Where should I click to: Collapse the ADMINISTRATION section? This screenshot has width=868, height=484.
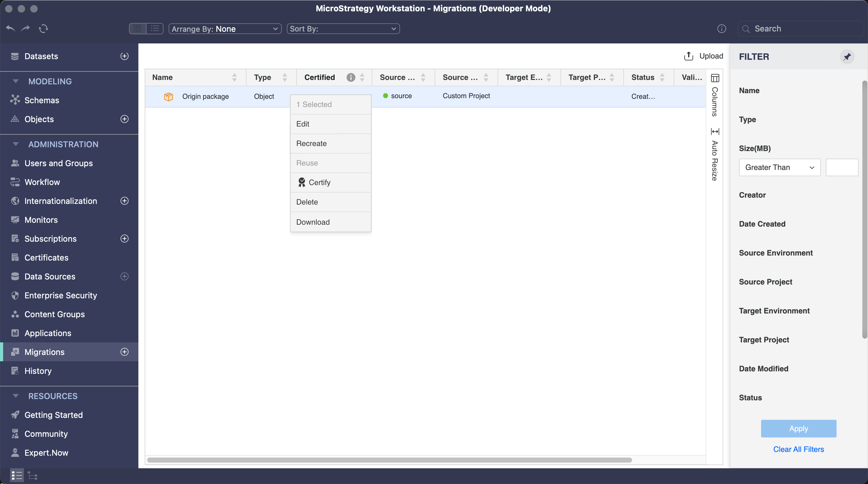point(15,144)
